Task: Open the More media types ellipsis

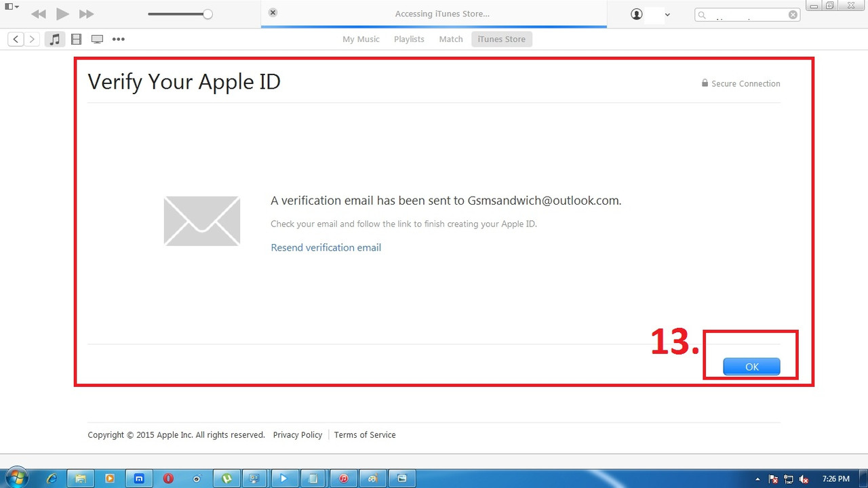Action: [x=119, y=39]
